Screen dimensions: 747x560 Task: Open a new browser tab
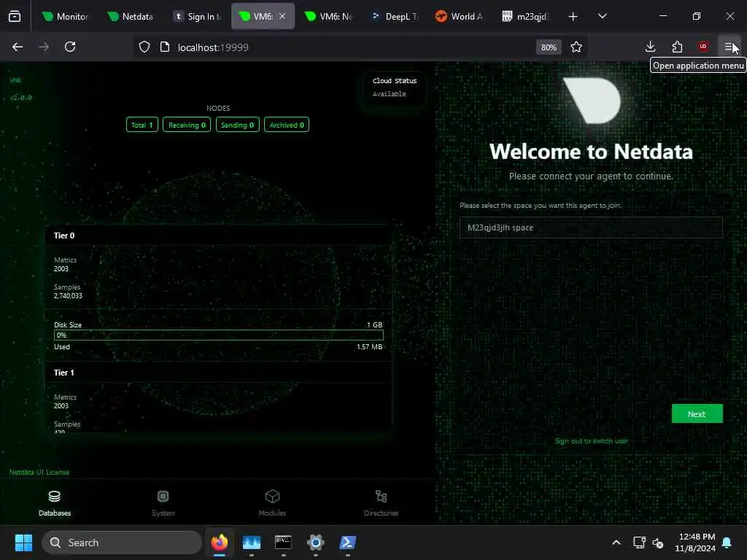[573, 17]
